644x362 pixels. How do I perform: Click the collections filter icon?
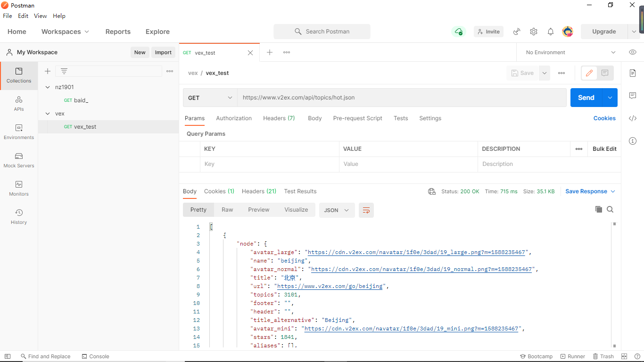64,71
